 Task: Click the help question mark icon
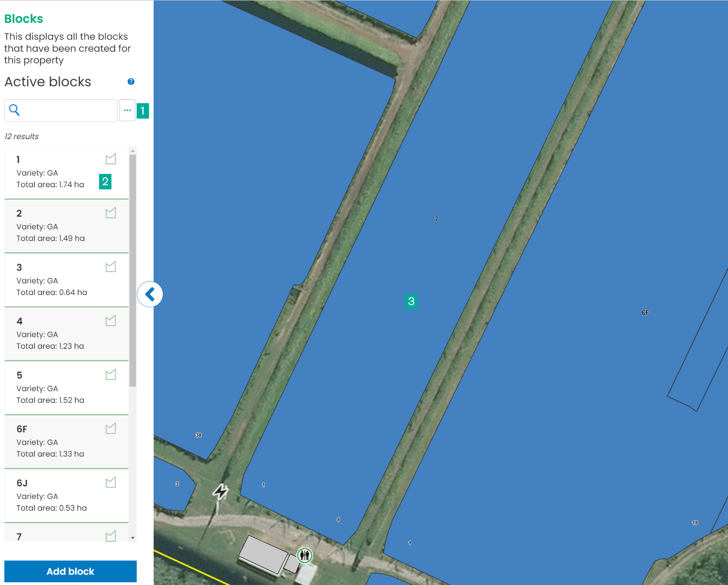point(131,82)
